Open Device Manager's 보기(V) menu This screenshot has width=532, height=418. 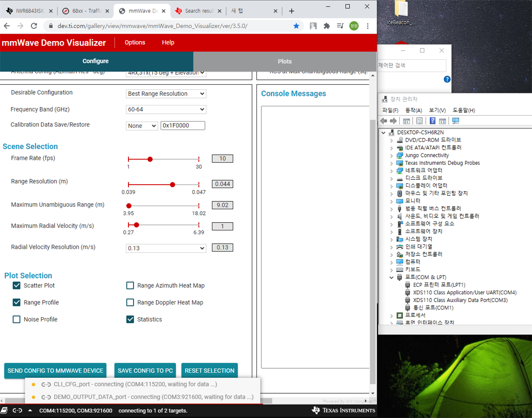(x=437, y=111)
